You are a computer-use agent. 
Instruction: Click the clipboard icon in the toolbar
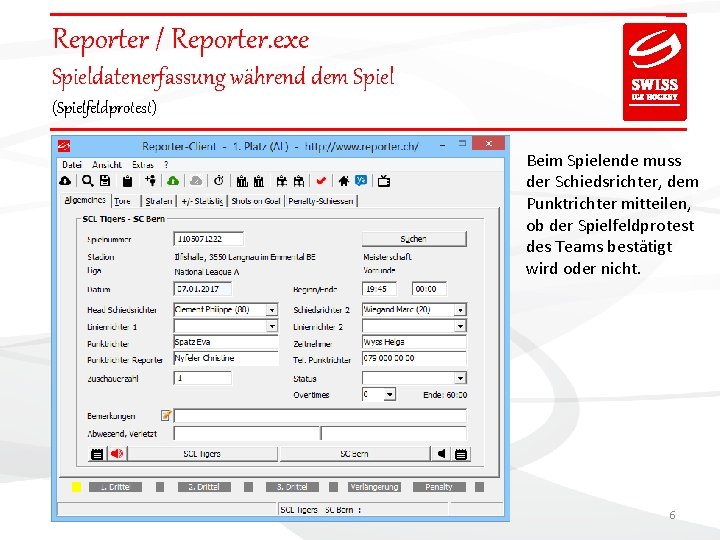click(x=127, y=181)
